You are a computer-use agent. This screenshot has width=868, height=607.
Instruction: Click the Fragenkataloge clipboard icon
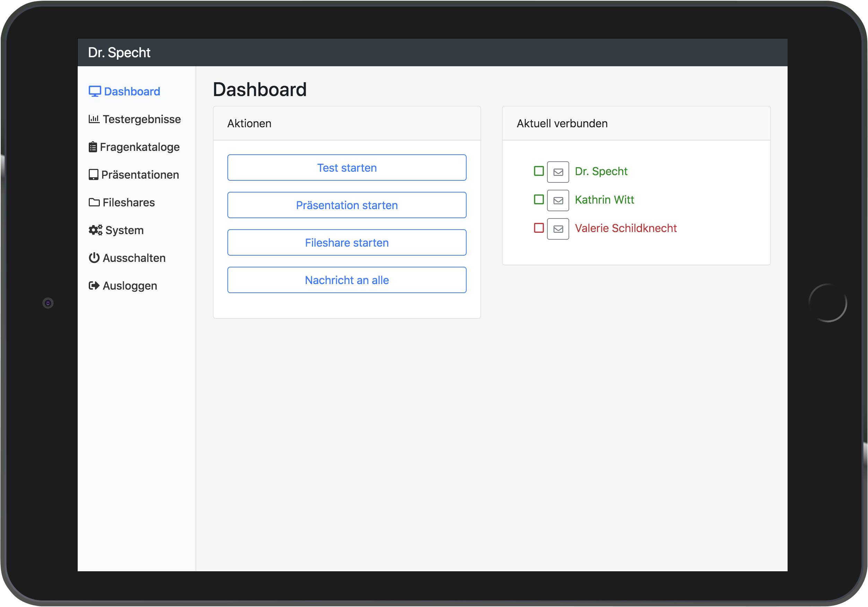[93, 147]
